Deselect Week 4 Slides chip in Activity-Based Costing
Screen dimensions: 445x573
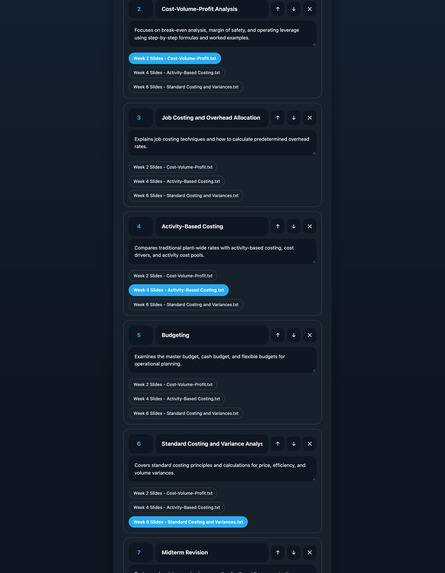(179, 290)
